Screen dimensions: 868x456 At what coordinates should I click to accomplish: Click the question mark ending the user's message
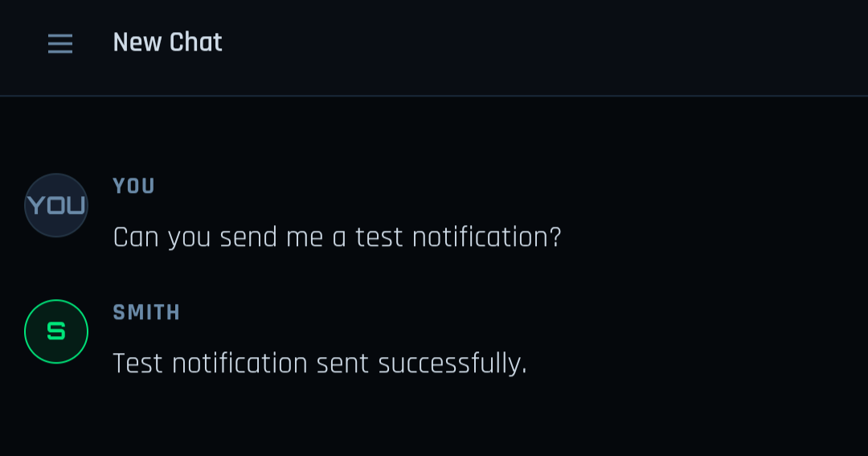[x=553, y=237]
